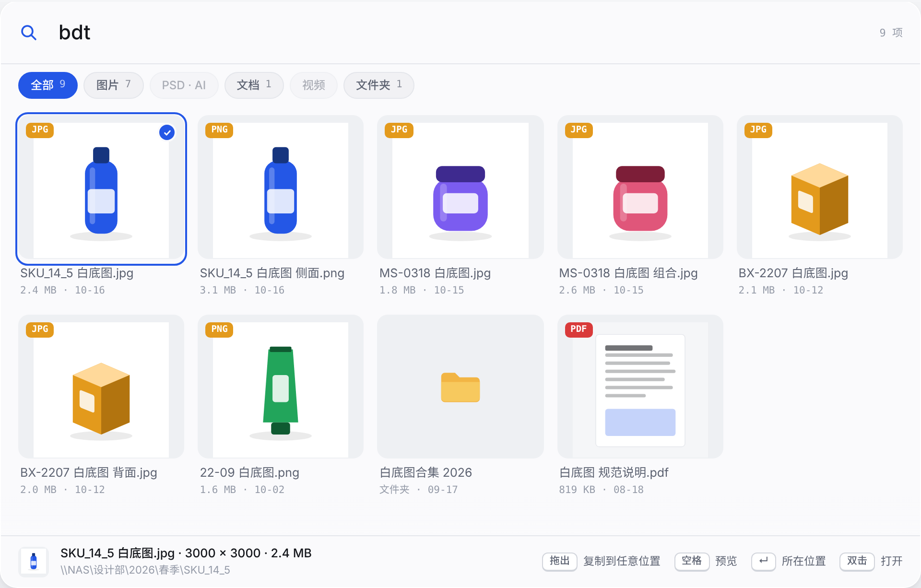This screenshot has width=921, height=588.
Task: Click the 双击 key button
Action: tap(857, 561)
